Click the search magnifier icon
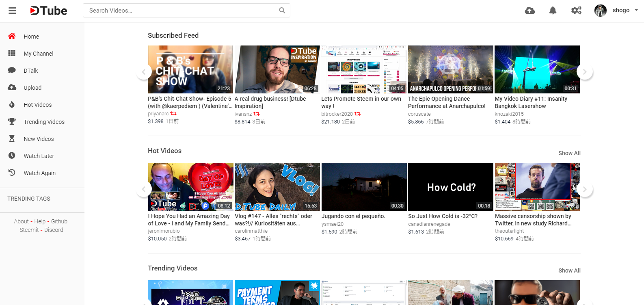This screenshot has height=305, width=644. pos(282,11)
